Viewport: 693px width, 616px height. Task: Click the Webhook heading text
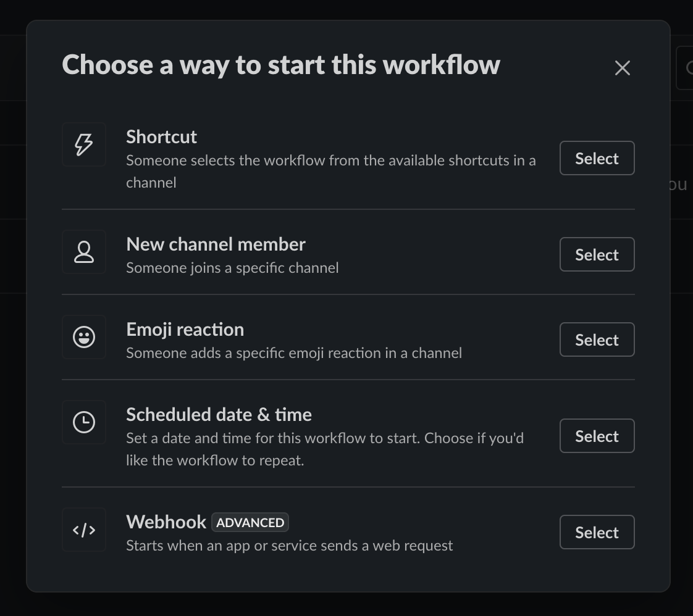[x=166, y=522]
